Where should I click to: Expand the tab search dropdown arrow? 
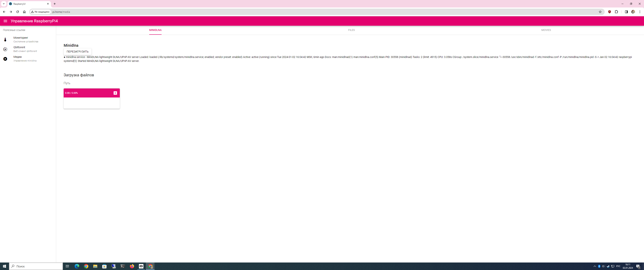coord(4,4)
